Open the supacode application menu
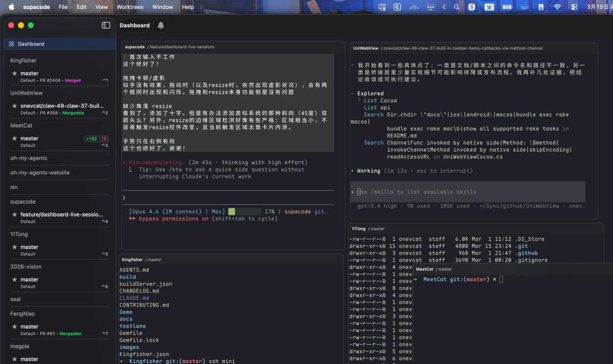Screen dimensions: 613x364 pyautogui.click(x=36, y=7)
